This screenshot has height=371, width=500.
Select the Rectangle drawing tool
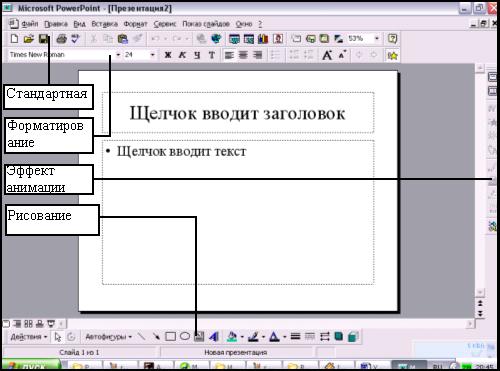170,337
